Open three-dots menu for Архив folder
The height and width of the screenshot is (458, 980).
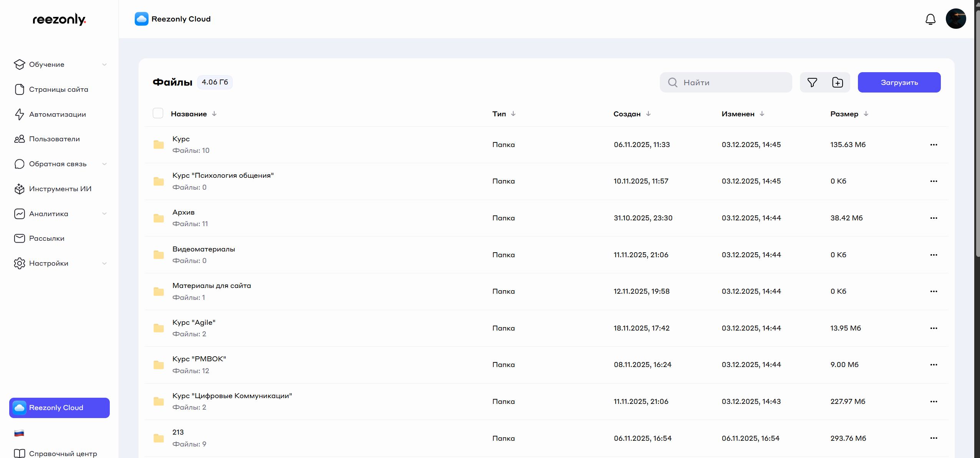tap(934, 218)
